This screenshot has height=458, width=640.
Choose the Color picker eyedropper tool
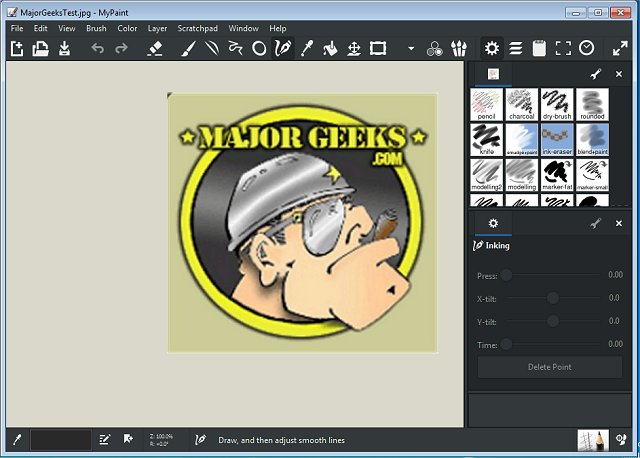(x=307, y=48)
